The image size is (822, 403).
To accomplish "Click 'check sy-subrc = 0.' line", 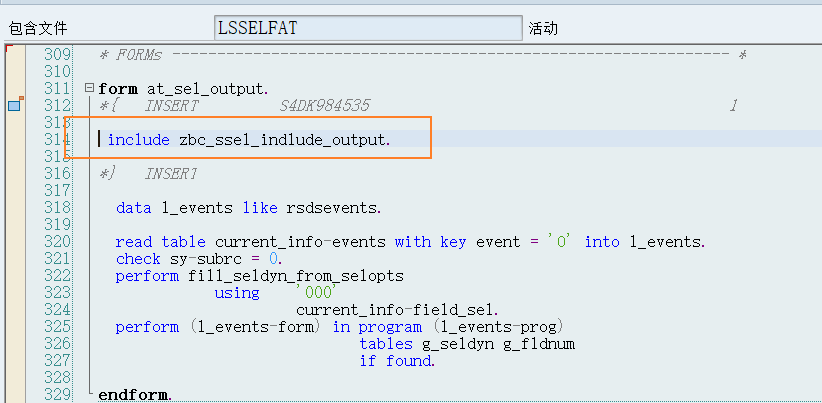I will 199,259.
